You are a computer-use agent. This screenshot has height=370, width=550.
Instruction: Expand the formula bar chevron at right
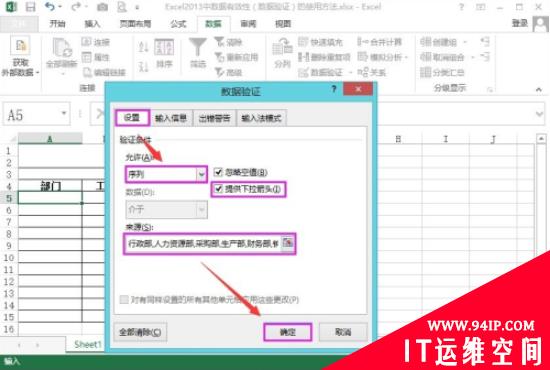539,114
